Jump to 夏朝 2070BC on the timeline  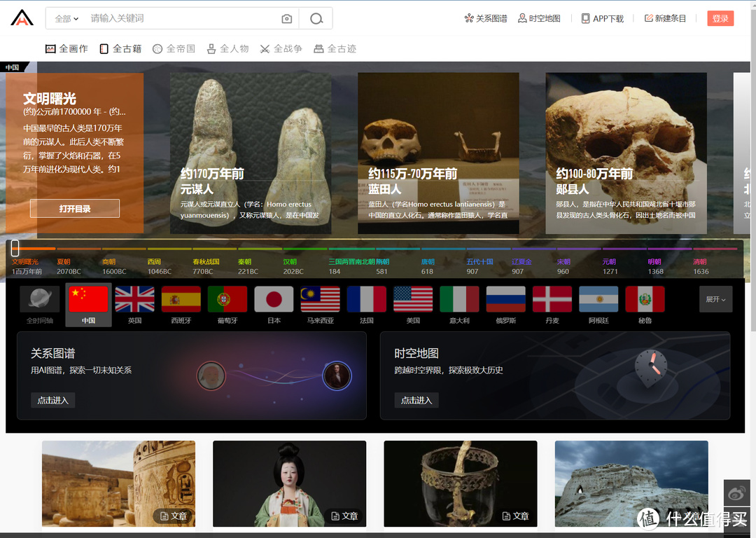69,266
